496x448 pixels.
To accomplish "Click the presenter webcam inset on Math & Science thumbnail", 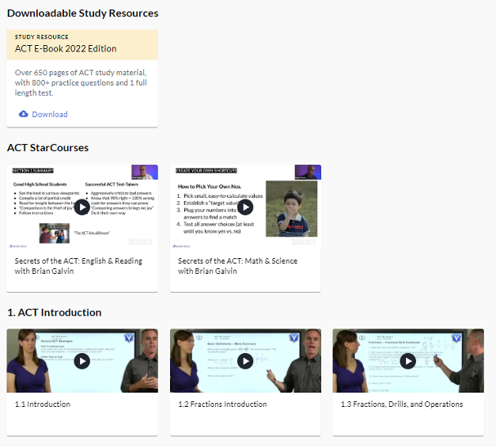I will click(x=308, y=173).
